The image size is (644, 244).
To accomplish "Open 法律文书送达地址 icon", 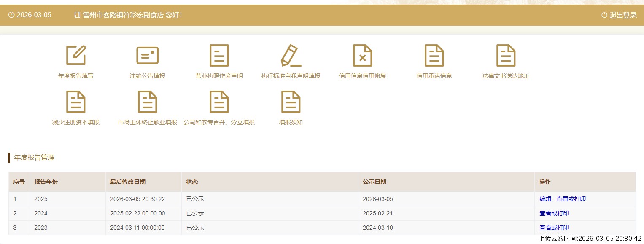I will pos(506,55).
